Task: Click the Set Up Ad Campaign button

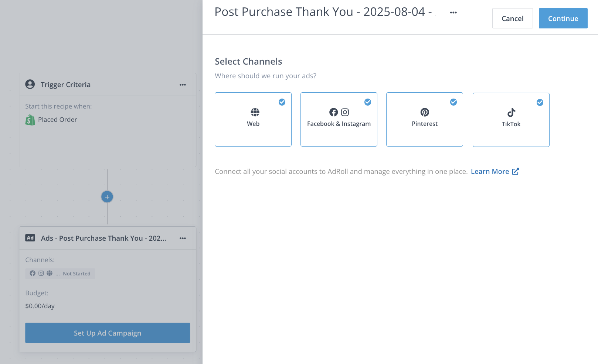Action: click(x=108, y=333)
